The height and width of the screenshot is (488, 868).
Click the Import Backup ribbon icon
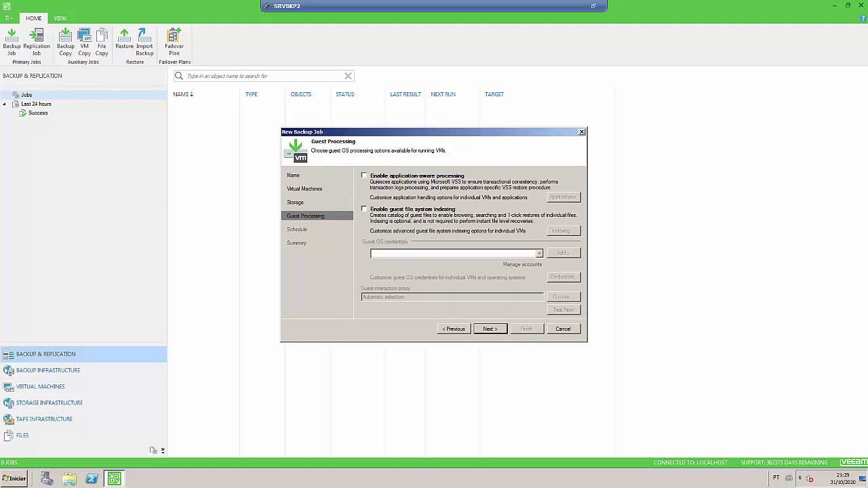[144, 42]
